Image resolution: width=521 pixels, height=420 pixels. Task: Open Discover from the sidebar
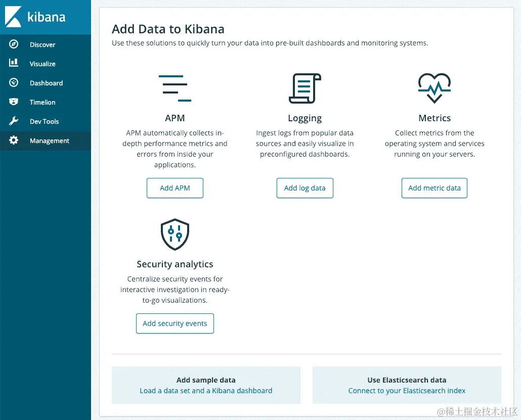tap(46, 44)
